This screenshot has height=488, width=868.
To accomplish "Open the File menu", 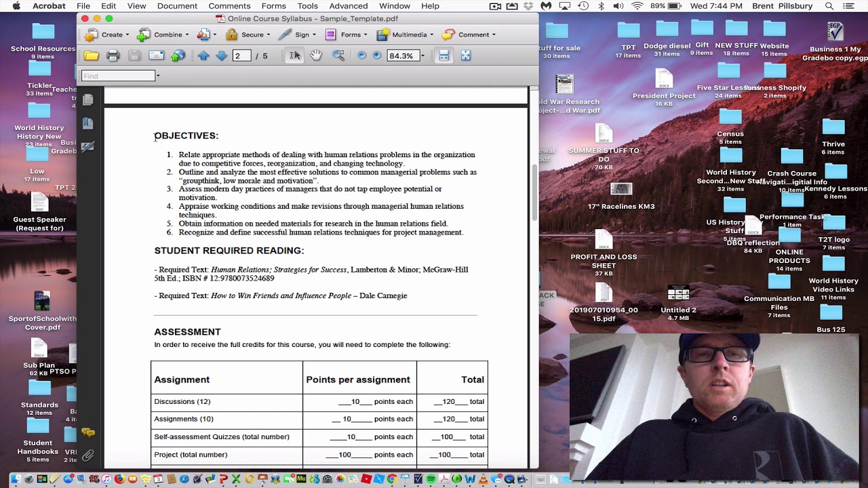I will (x=83, y=6).
